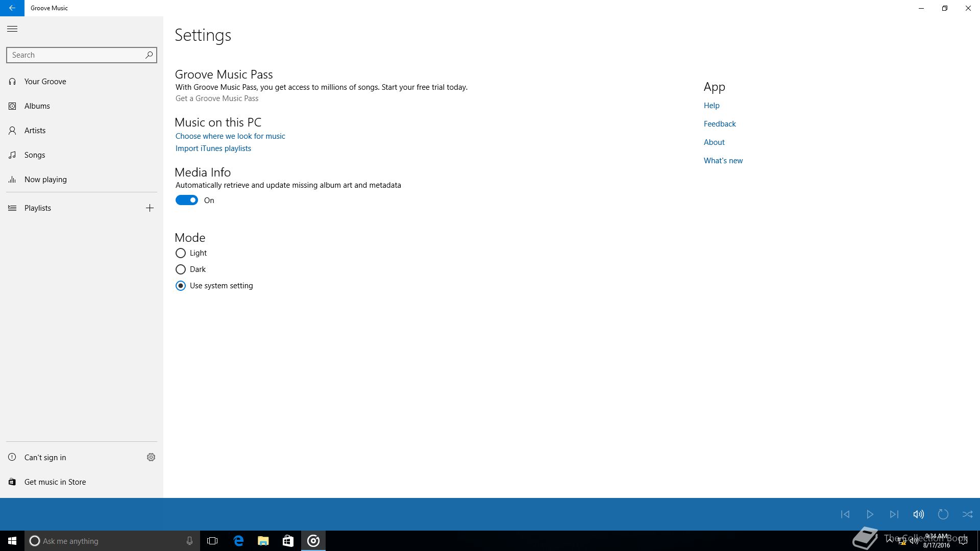
Task: Open File Explorer from the taskbar
Action: coord(263,541)
